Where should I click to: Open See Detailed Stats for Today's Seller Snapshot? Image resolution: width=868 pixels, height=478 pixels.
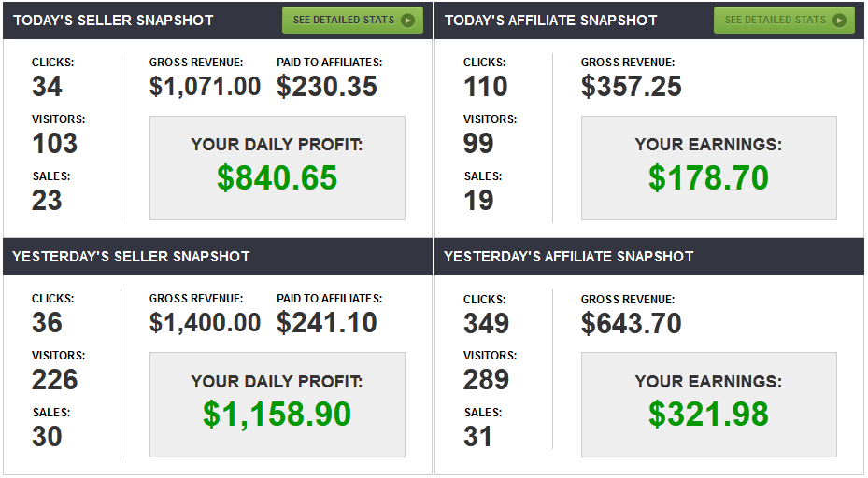click(x=352, y=20)
